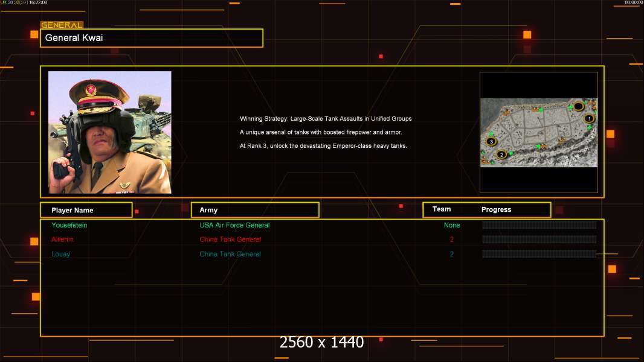Click Allerim's team number 2
Image resolution: width=644 pixels, height=362 pixels.
[x=452, y=240]
